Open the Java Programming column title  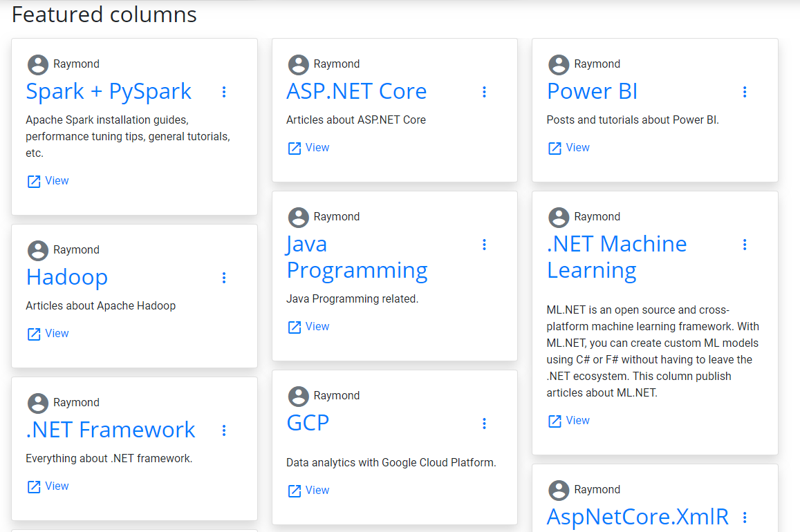357,257
